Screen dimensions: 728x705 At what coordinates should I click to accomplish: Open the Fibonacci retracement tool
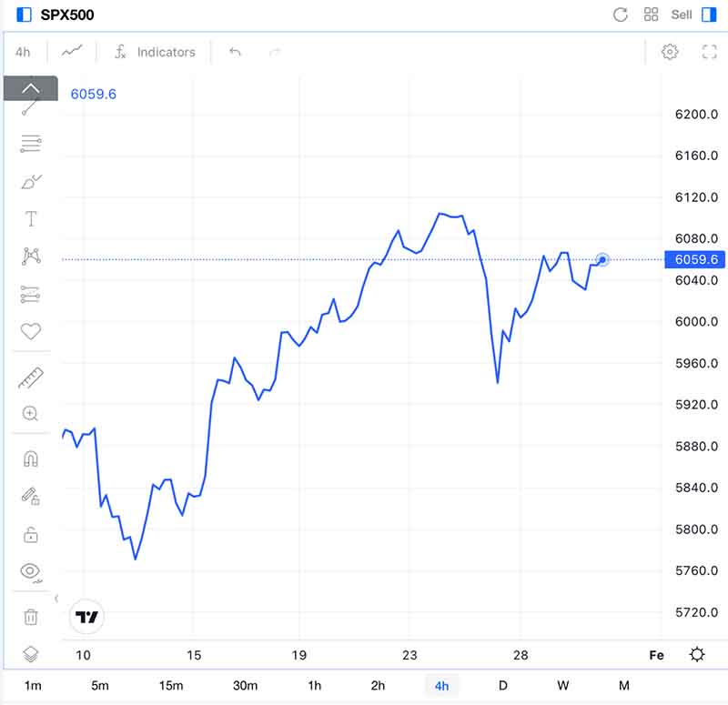click(x=30, y=143)
